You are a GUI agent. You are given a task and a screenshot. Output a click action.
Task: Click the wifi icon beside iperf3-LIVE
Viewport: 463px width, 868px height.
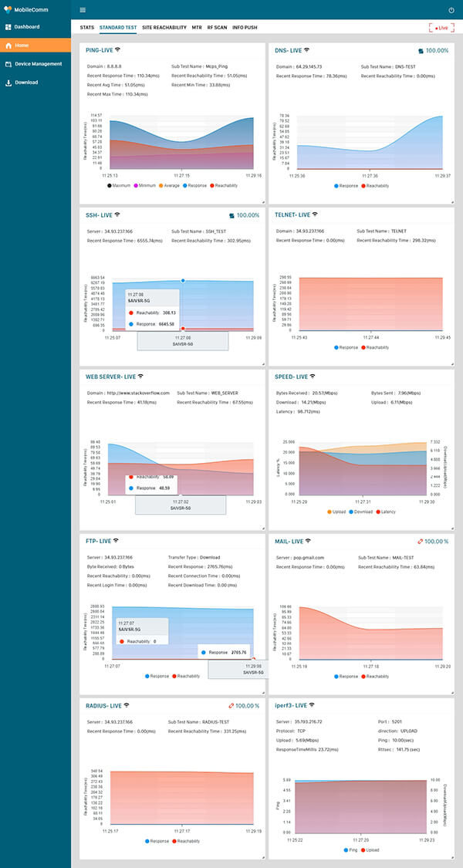click(312, 705)
